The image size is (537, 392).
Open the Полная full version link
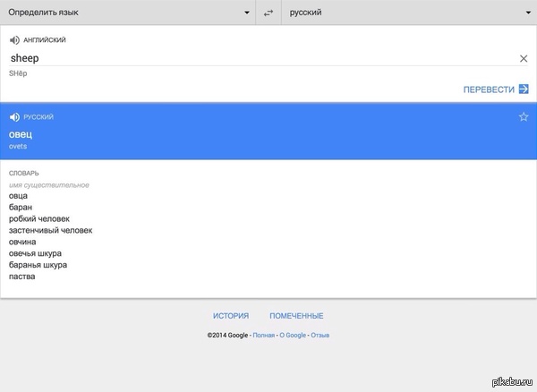(x=264, y=335)
